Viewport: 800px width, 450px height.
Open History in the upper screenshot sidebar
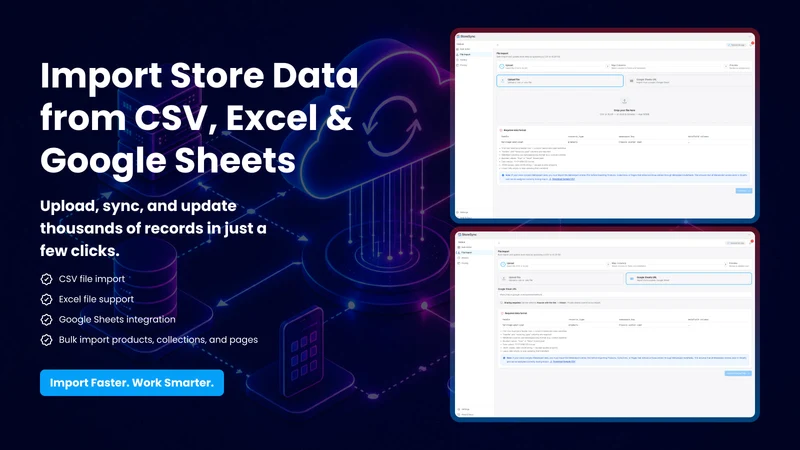[463, 60]
